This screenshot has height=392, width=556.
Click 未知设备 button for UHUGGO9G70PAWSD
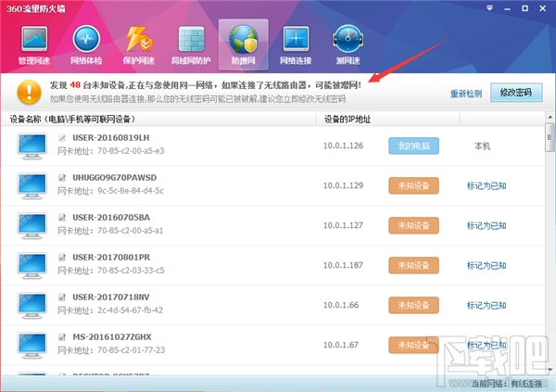tap(414, 185)
